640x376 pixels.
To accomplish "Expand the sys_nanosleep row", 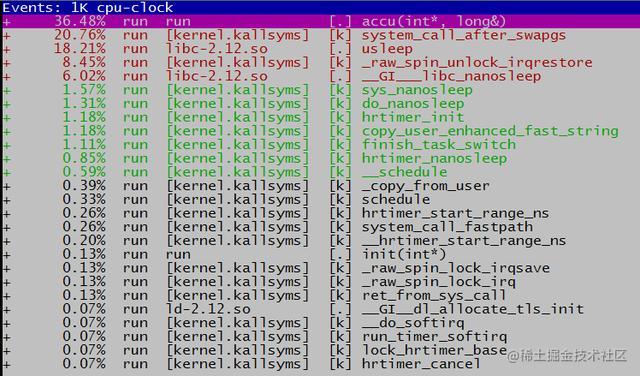I will tap(7, 91).
